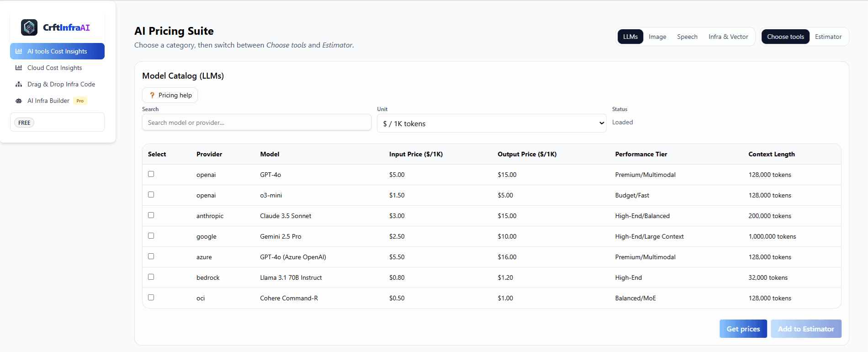The height and width of the screenshot is (352, 868).
Task: Switch to the Image category tab
Action: tap(657, 37)
